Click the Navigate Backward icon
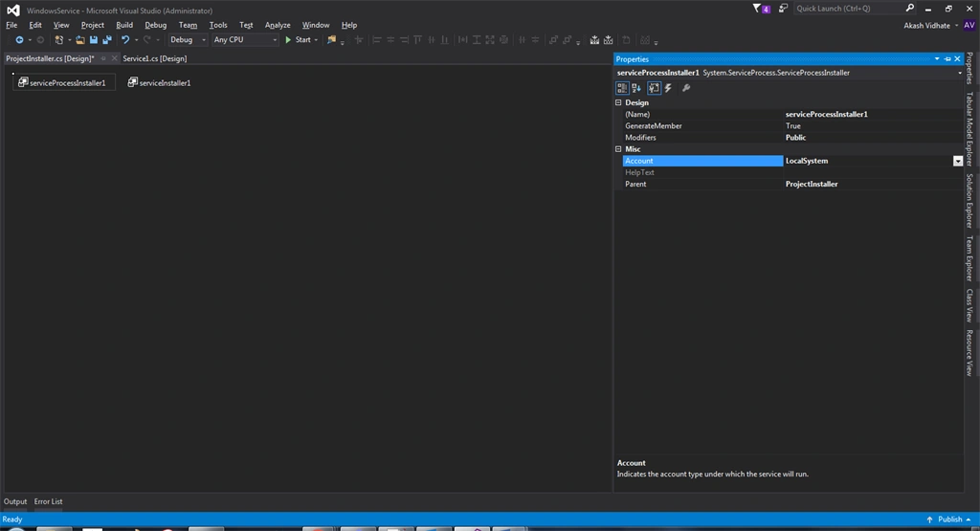Screen dimensions: 980x531 [19, 40]
